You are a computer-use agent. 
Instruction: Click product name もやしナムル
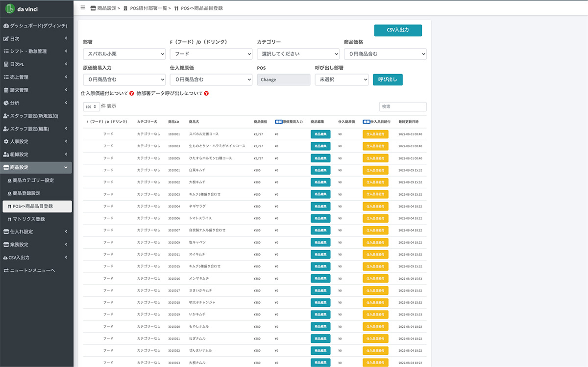pos(199,327)
